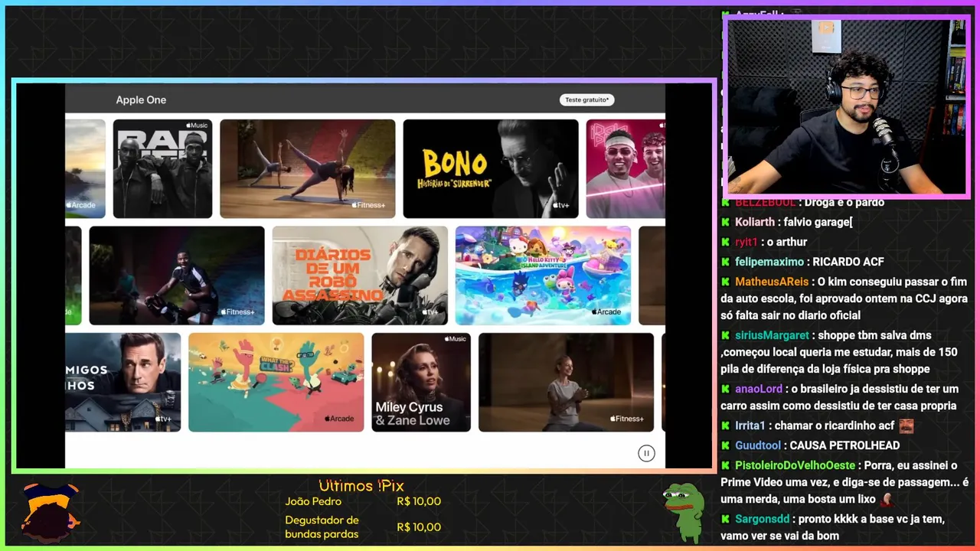Image resolution: width=980 pixels, height=551 pixels.
Task: Click the emote in Irrita1's message
Action: click(x=906, y=425)
